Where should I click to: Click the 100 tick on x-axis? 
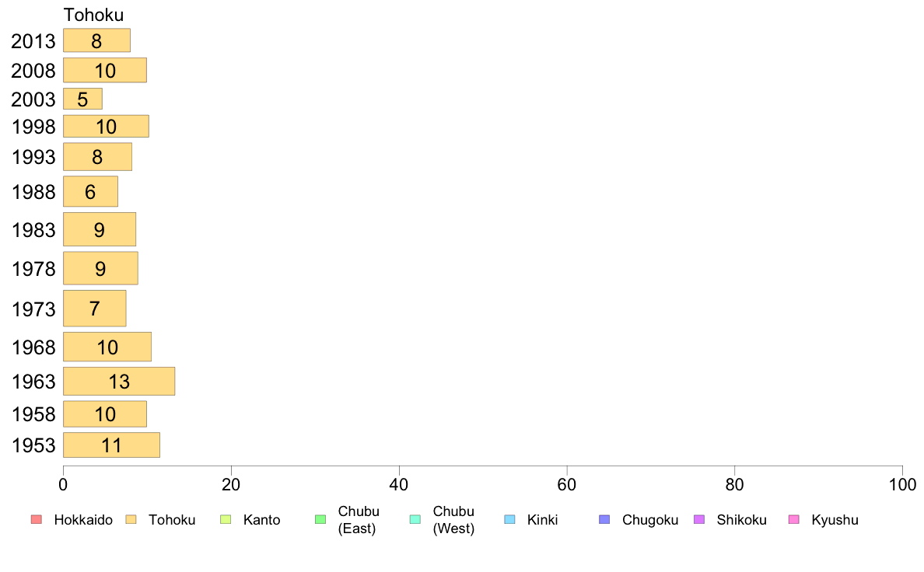902,485
